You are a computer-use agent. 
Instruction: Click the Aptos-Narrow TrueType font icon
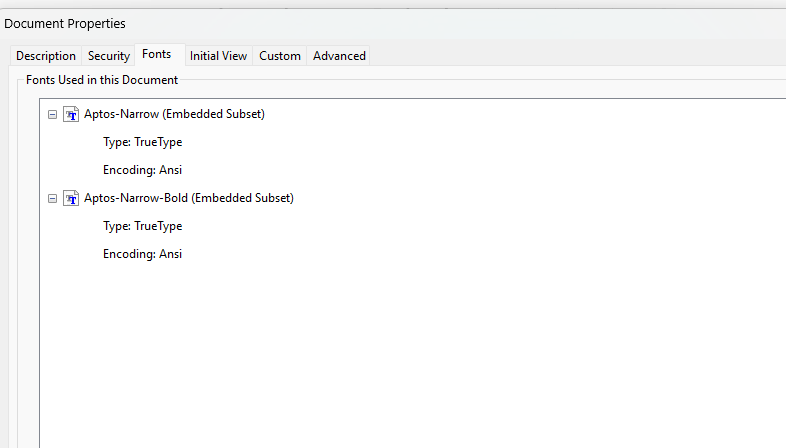pos(71,114)
